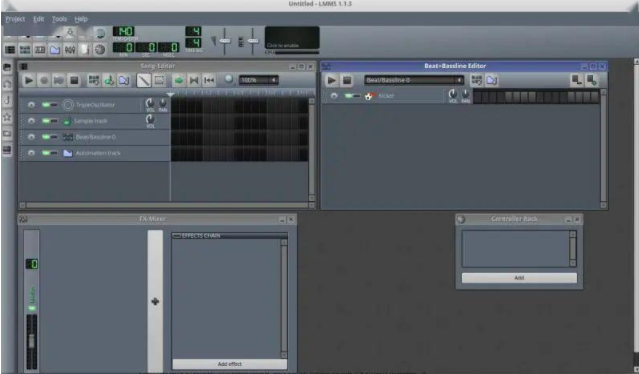Click the Kicker instrument icon

coord(369,96)
